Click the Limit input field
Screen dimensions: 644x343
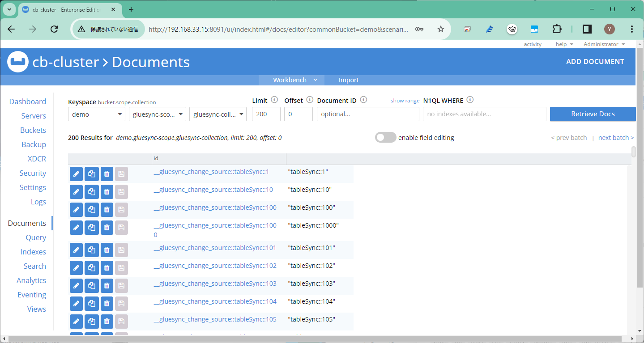[266, 114]
